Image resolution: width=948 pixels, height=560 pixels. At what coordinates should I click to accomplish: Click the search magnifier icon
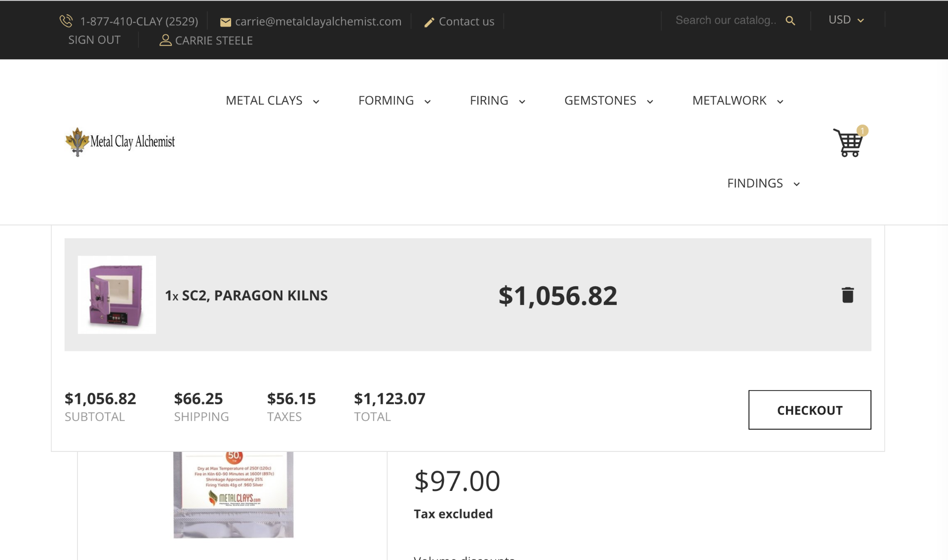tap(790, 21)
